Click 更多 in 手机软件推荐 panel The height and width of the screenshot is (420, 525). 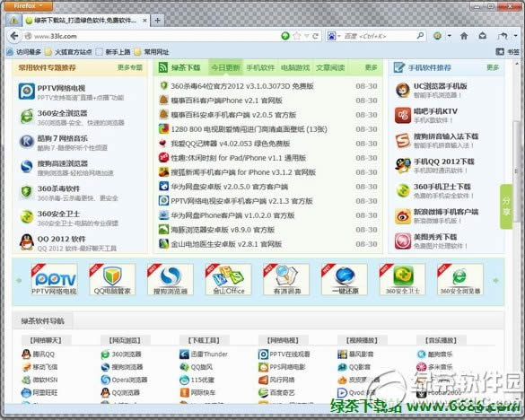coord(493,67)
